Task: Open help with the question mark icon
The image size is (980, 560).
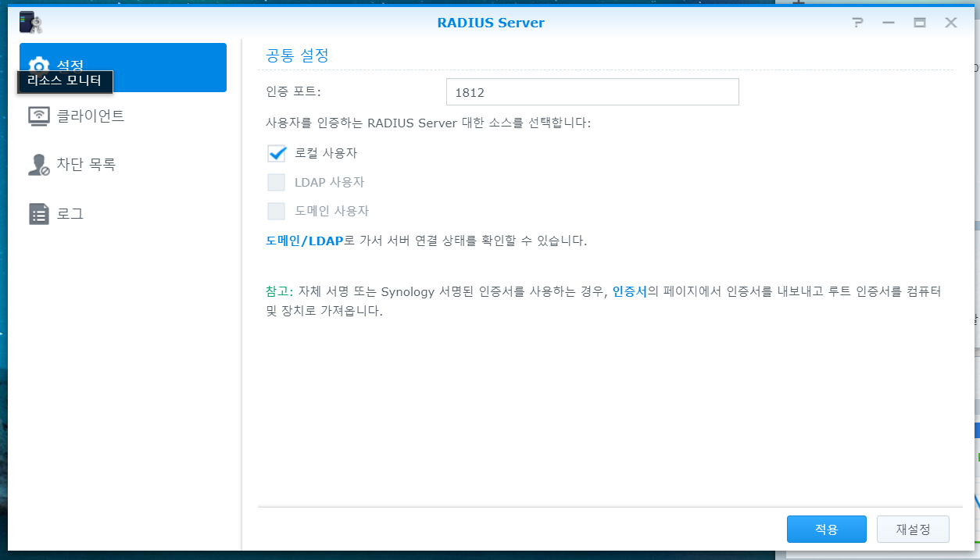Action: 857,23
